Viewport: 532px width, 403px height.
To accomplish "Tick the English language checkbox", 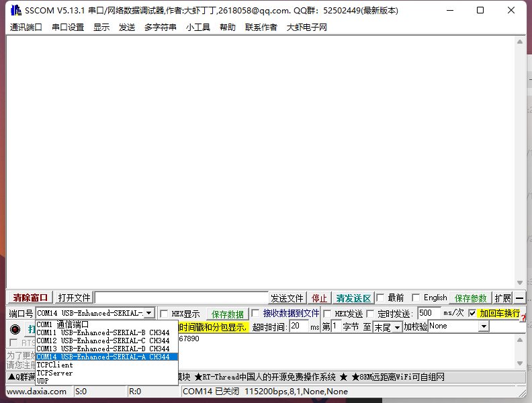I will pos(416,298).
